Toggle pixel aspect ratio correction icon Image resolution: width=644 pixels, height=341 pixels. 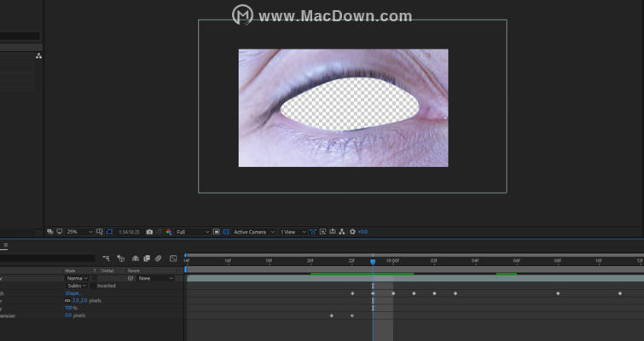(x=313, y=232)
